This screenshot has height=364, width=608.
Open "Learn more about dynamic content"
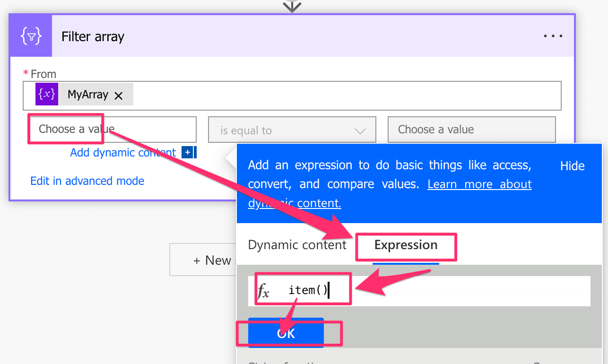point(479,184)
